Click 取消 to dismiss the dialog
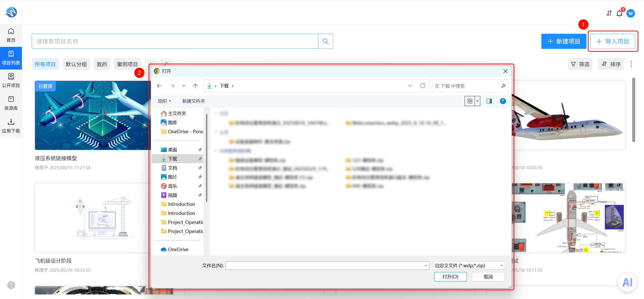The height and width of the screenshot is (299, 644). (488, 277)
